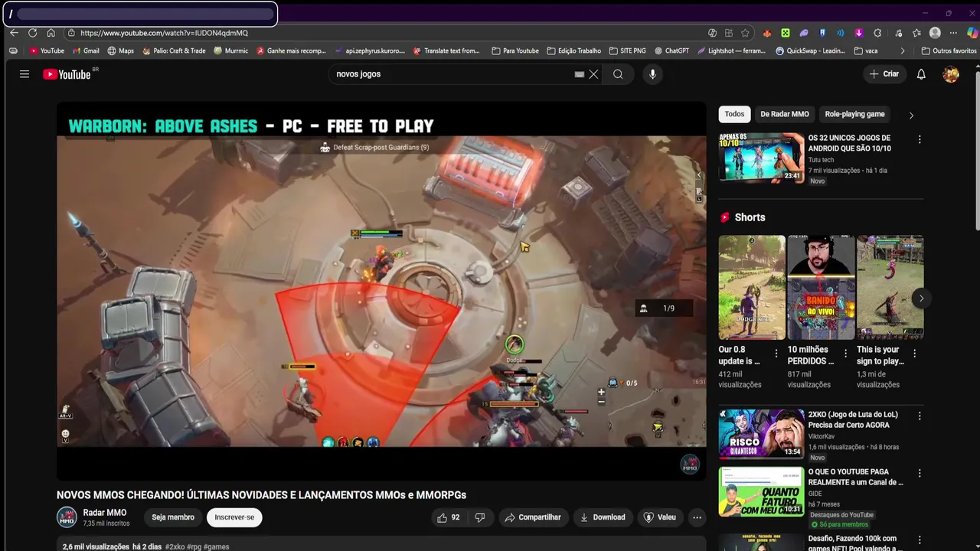The height and width of the screenshot is (551, 980).
Task: Open the YouTube guide hamburger menu
Action: pos(24,74)
